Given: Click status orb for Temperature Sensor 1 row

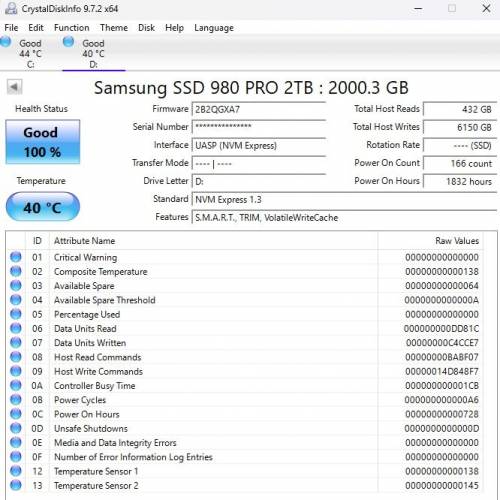Looking at the screenshot, I should pos(16,471).
